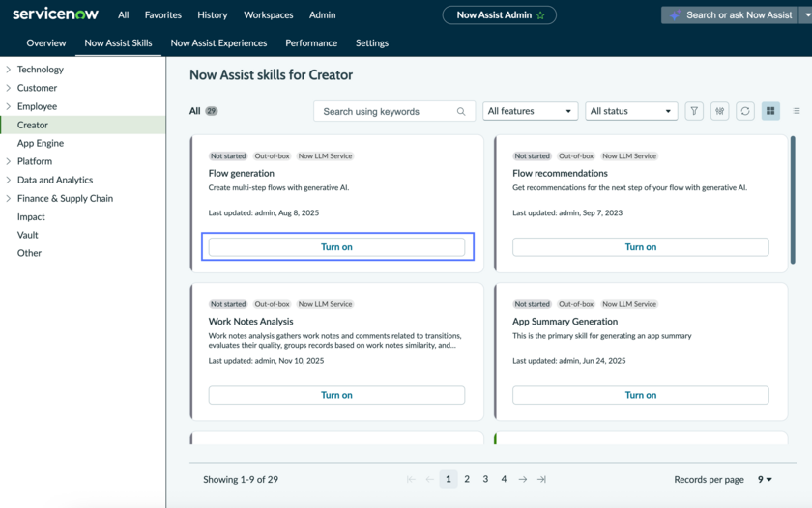
Task: Open the Favorites menu
Action: (163, 15)
